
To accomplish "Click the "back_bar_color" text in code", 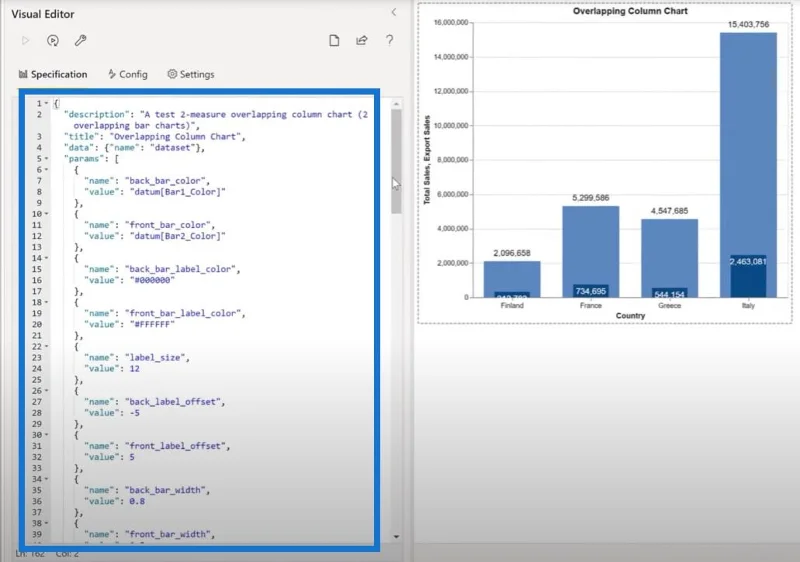I will click(x=165, y=181).
